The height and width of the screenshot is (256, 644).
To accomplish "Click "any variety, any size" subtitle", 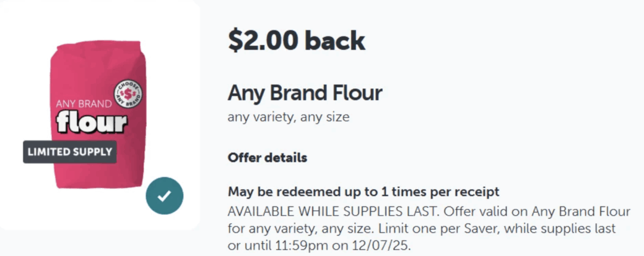I will coord(288,117).
